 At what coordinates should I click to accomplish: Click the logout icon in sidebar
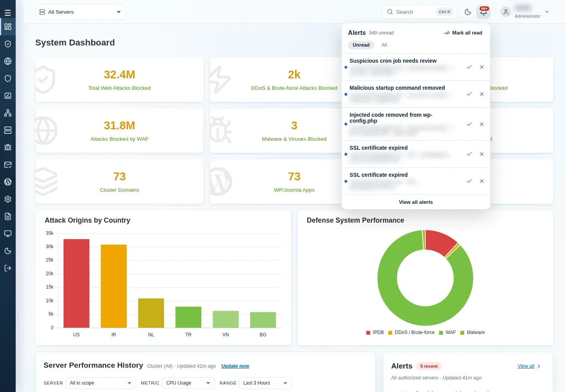[x=7, y=268]
